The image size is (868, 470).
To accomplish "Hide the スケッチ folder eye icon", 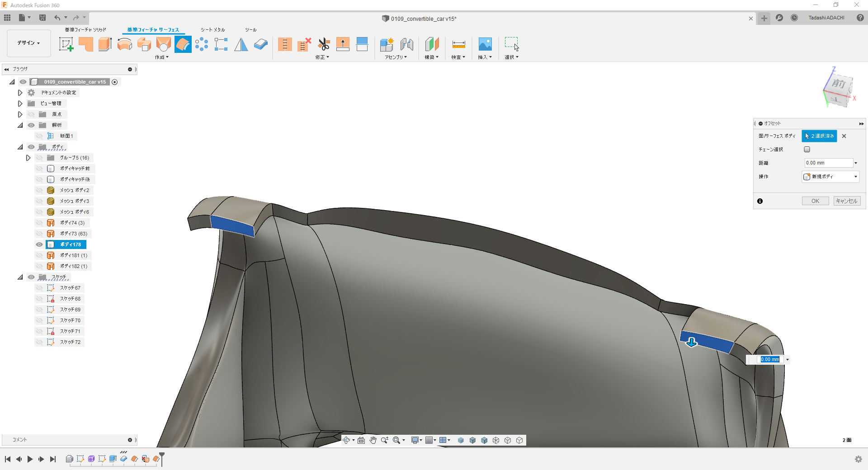I will pos(31,277).
